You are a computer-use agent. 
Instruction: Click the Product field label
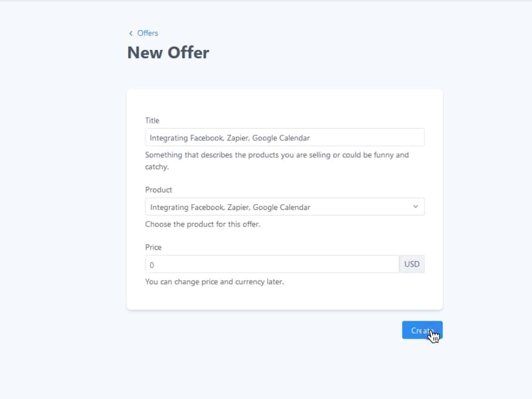coord(158,190)
